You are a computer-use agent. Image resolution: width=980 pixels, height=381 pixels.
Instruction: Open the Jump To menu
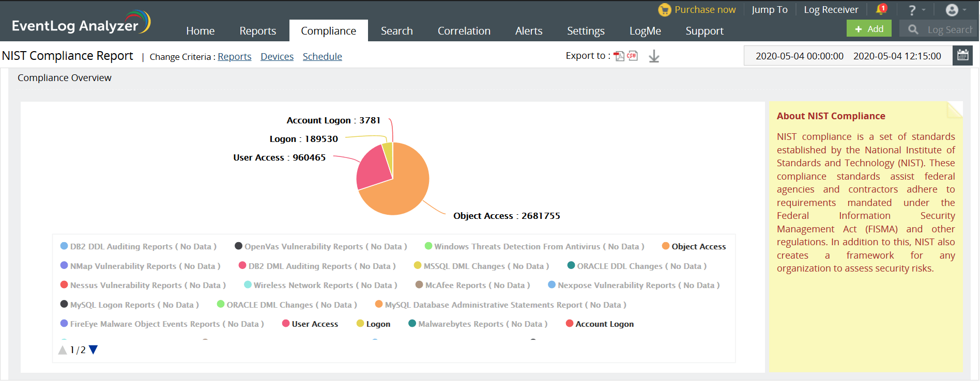[769, 10]
